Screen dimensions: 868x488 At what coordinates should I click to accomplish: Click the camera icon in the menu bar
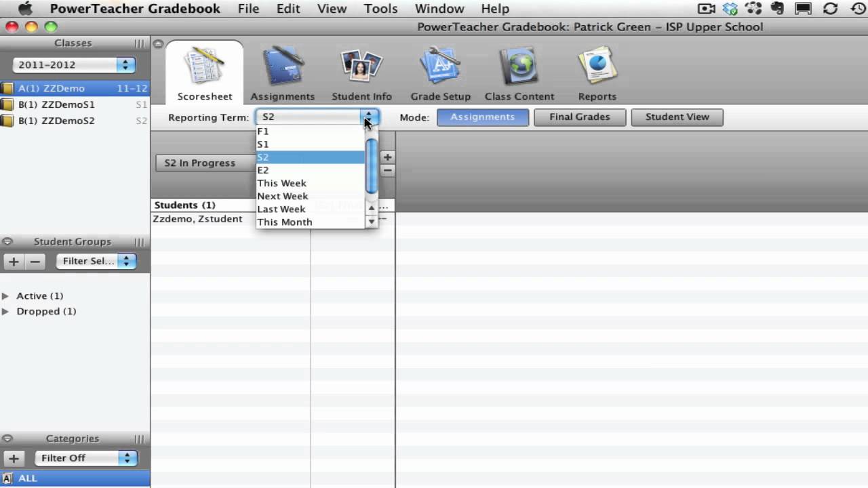click(707, 9)
